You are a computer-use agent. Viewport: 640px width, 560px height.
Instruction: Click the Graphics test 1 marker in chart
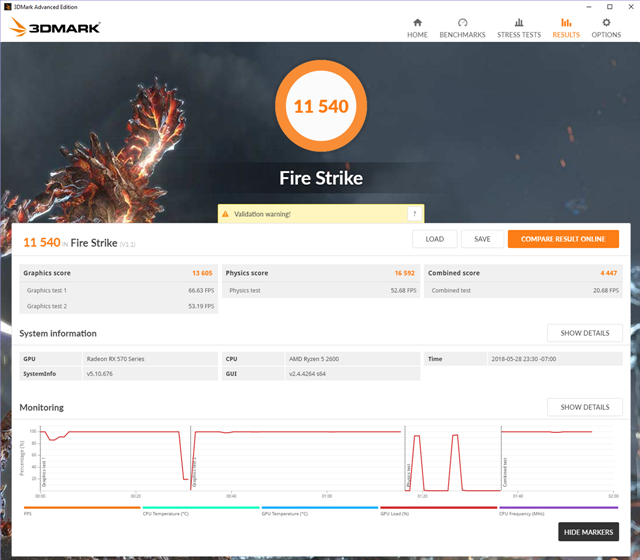tap(44, 473)
